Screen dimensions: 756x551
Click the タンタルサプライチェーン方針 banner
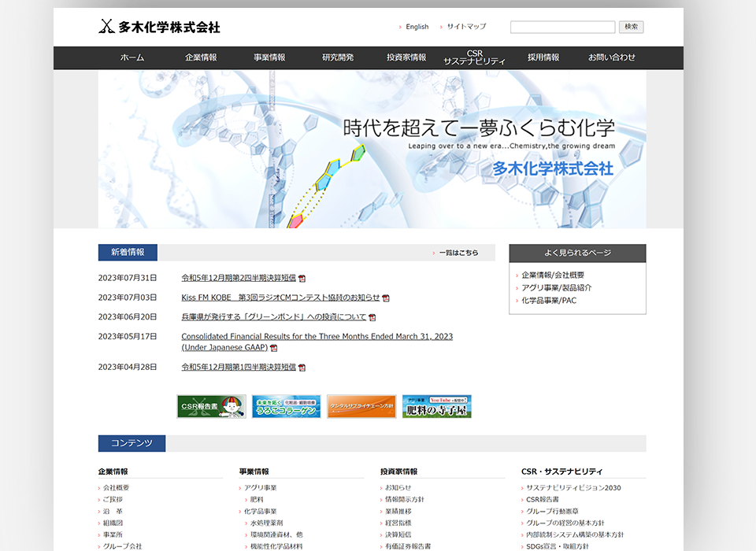(x=361, y=406)
